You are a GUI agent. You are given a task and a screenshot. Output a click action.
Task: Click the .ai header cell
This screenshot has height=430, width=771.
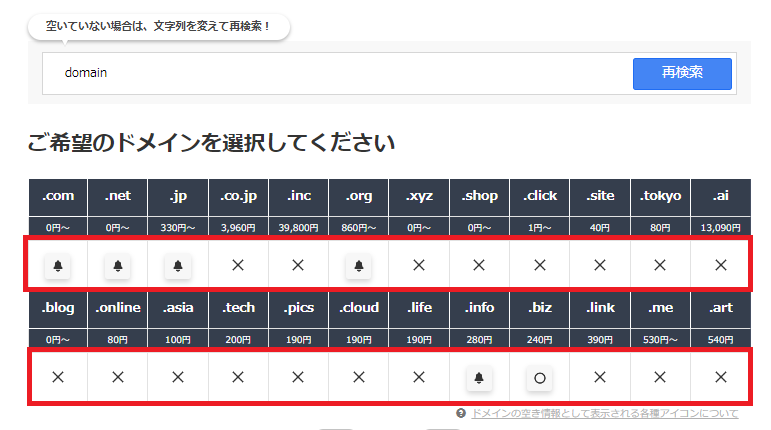(x=720, y=196)
